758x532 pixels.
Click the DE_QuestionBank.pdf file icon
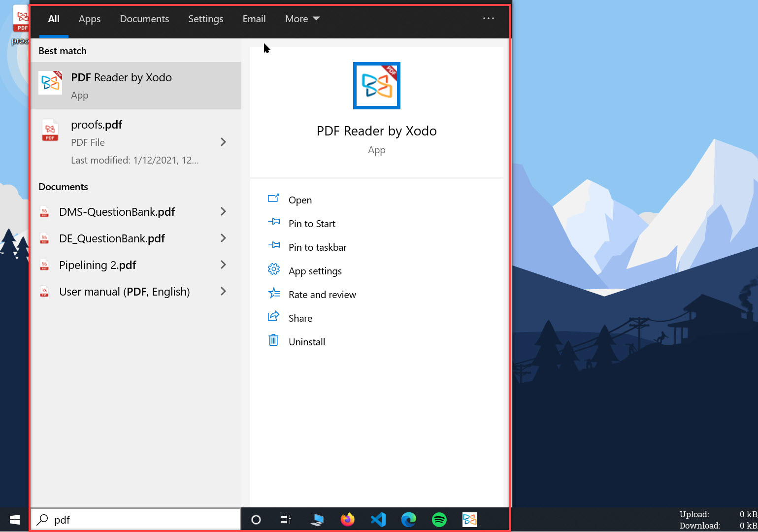tap(44, 238)
